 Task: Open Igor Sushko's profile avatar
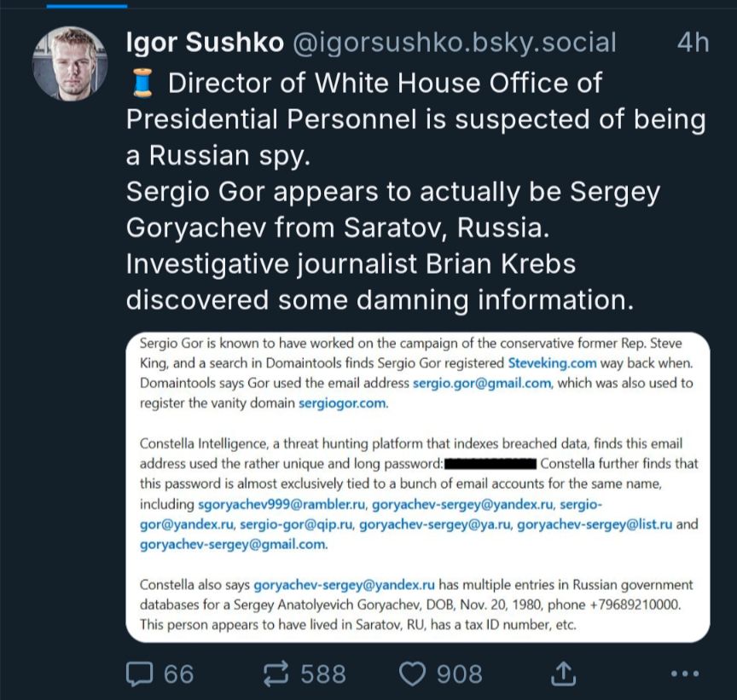pyautogui.click(x=70, y=63)
